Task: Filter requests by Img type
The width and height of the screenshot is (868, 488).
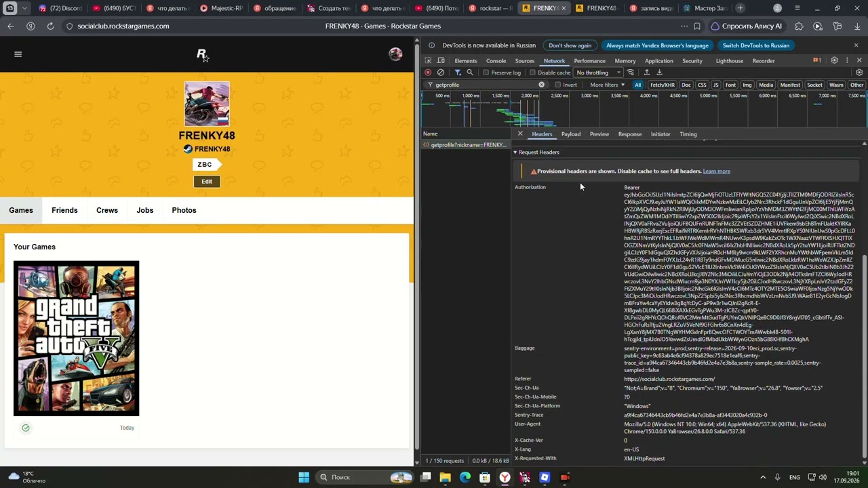Action: 747,85
